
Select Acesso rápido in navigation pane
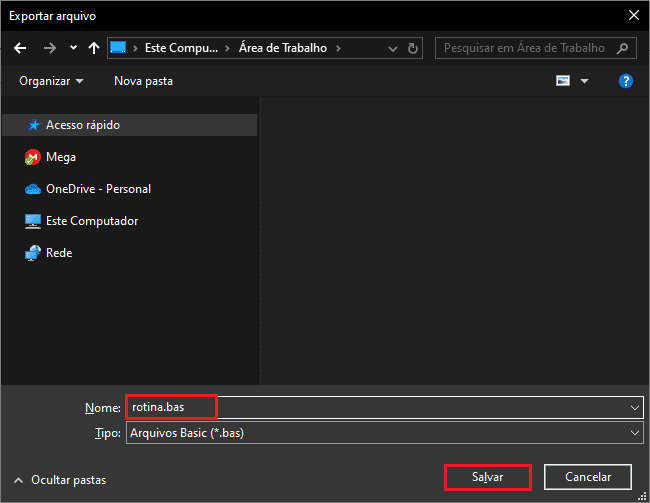(130, 125)
